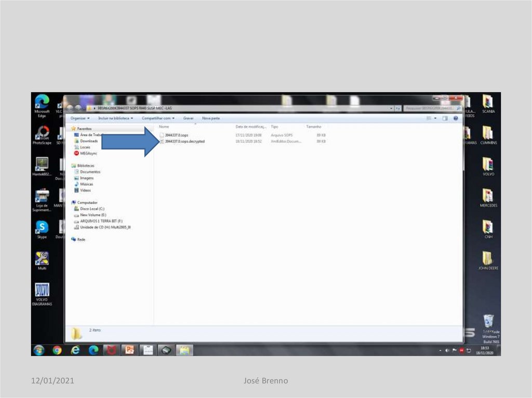Open Disco Local (C:) drive
The width and height of the screenshot is (532, 398).
[89, 209]
